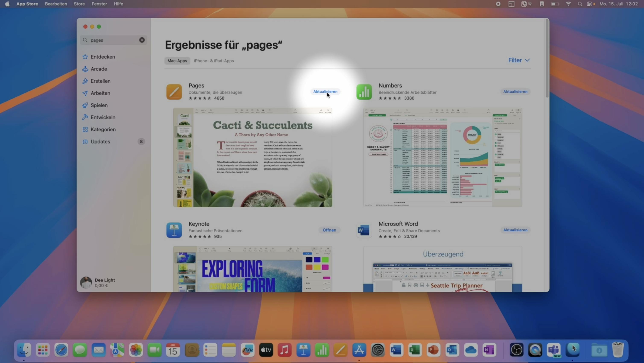The height and width of the screenshot is (363, 644).
Task: Update Microsoft Word with Aktualisieren
Action: 515,230
